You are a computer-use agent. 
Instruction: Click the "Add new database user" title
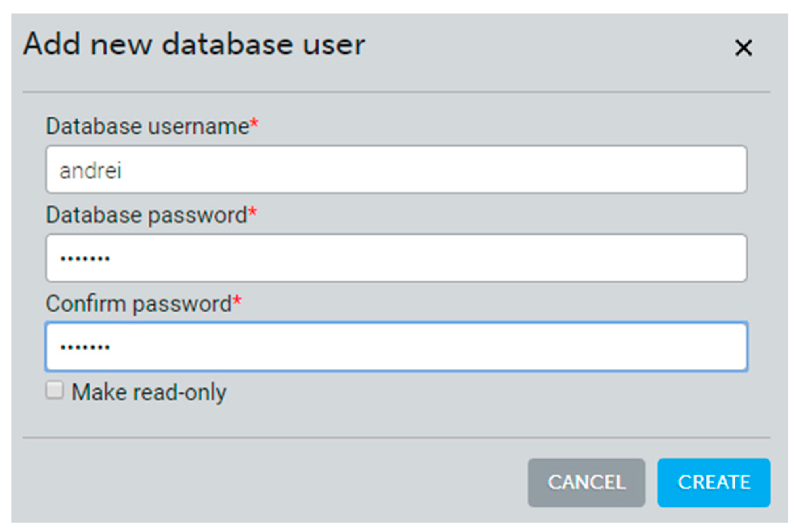(194, 44)
